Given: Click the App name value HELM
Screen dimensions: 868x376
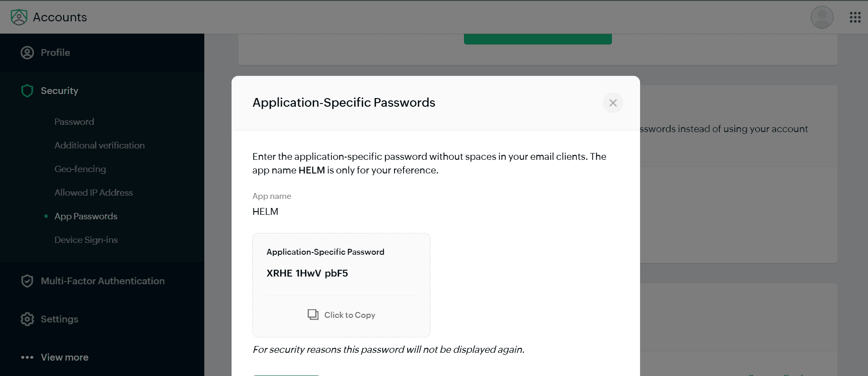Looking at the screenshot, I should (265, 212).
